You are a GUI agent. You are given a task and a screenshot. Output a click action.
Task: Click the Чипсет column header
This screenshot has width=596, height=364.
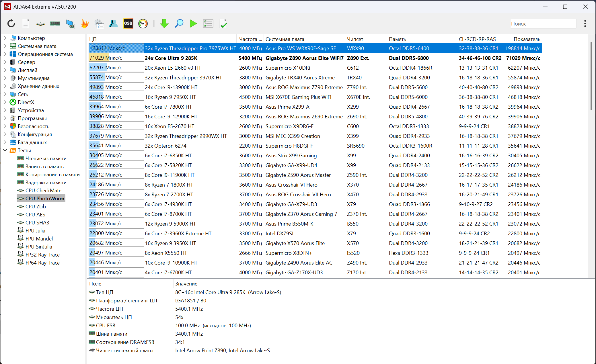click(x=355, y=39)
